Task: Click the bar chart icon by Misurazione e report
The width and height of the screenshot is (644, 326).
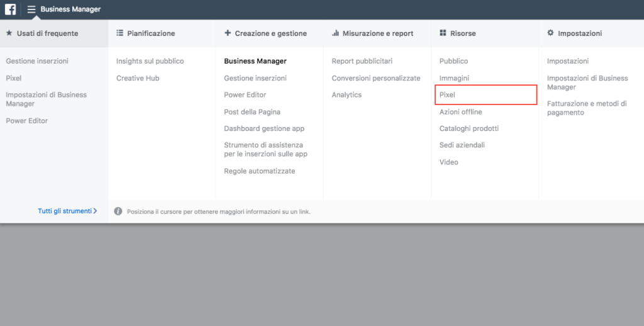Action: (335, 33)
